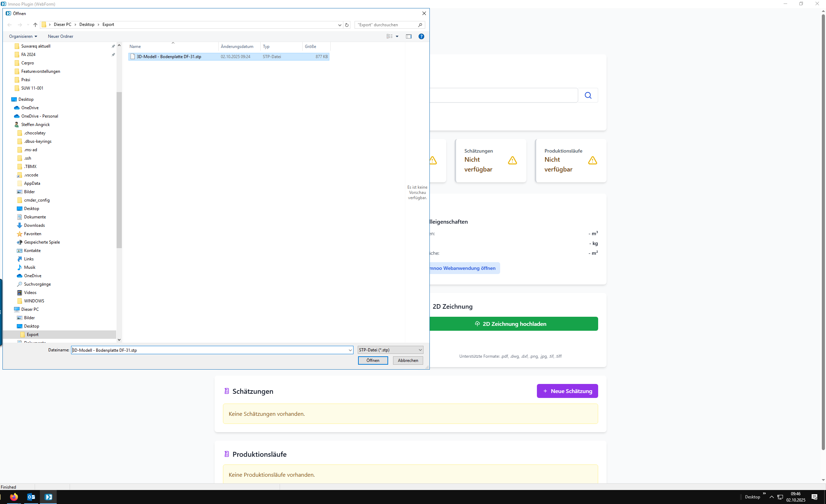Click Neue Schätzung button

(567, 391)
